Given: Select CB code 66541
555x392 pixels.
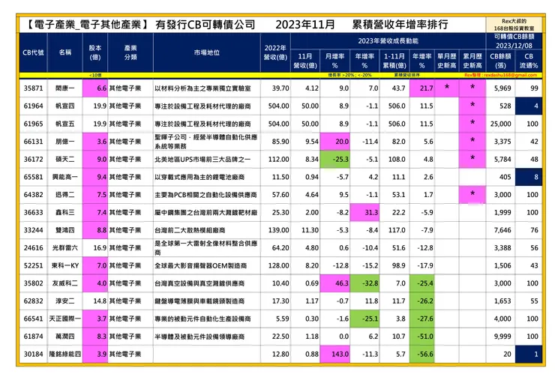Looking at the screenshot, I should tap(33, 319).
